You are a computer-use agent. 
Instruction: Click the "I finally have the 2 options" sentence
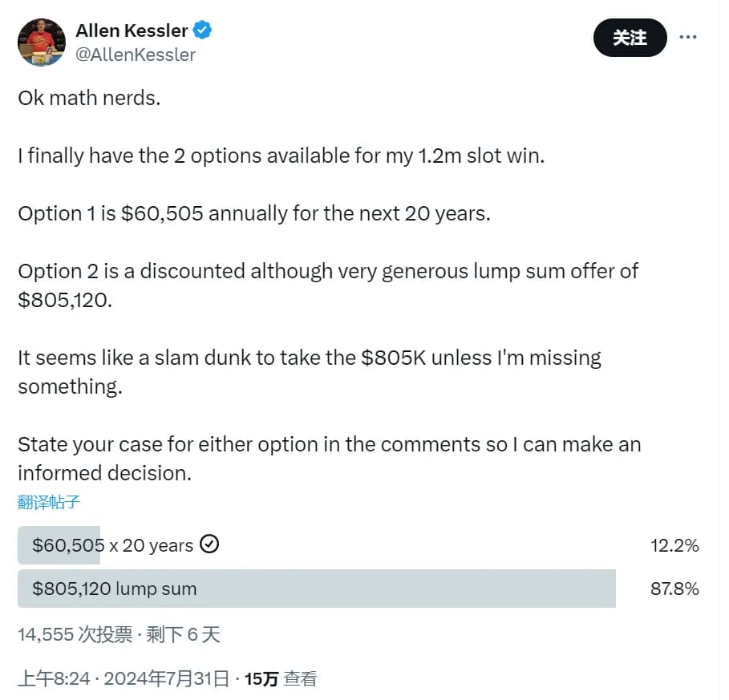pyautogui.click(x=281, y=156)
